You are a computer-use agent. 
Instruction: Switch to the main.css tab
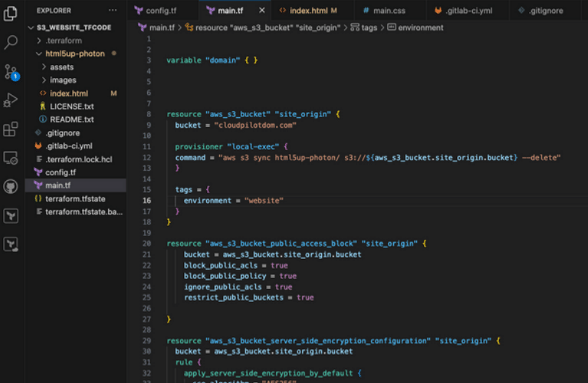388,11
